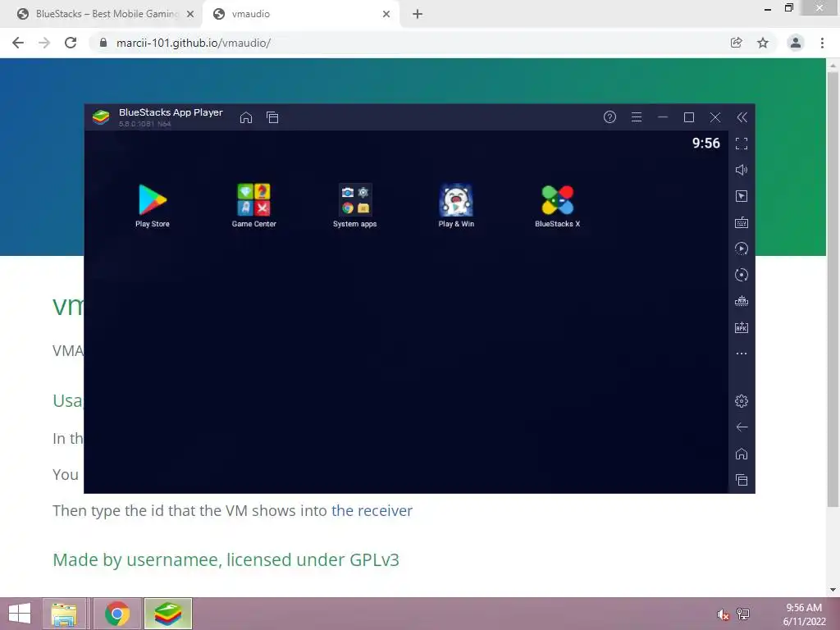Click the Chrome page vertical scrollbar

[x=833, y=290]
